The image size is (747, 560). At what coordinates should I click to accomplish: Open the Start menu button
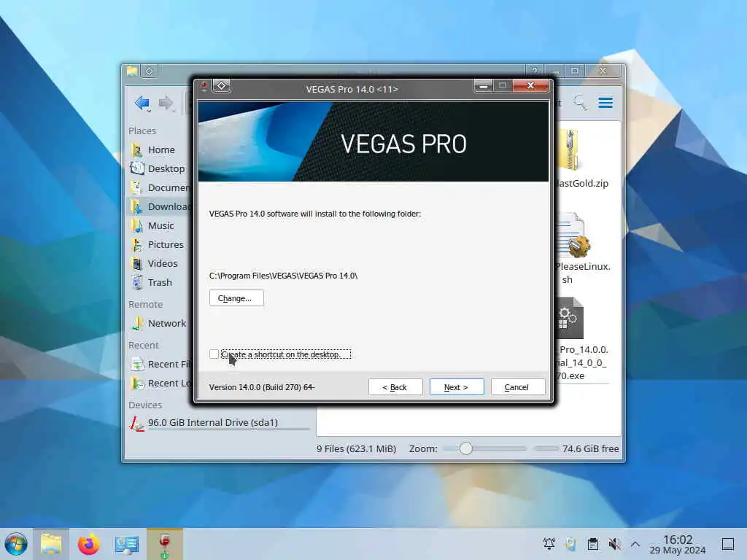[x=16, y=544]
